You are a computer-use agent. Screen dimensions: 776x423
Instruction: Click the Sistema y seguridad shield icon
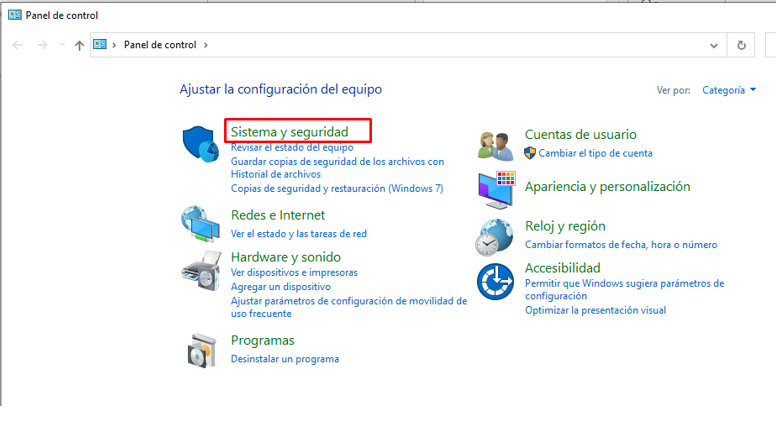tap(202, 146)
